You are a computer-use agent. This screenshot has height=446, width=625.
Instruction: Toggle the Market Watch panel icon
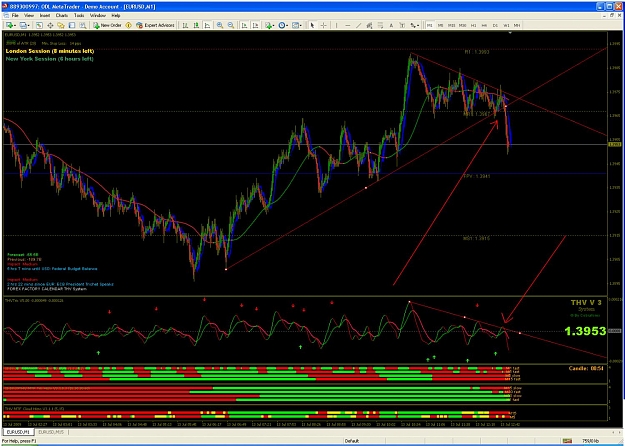click(39, 25)
